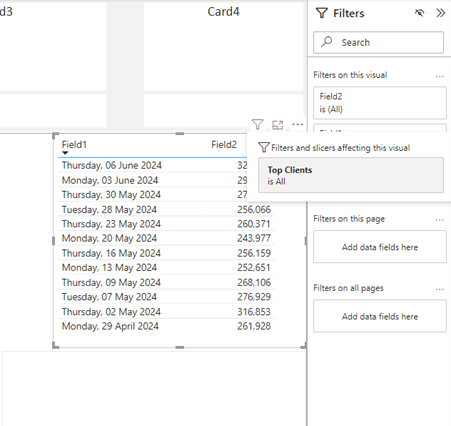Select the Card4 visual
This screenshot has width=451, height=426.
(x=223, y=47)
